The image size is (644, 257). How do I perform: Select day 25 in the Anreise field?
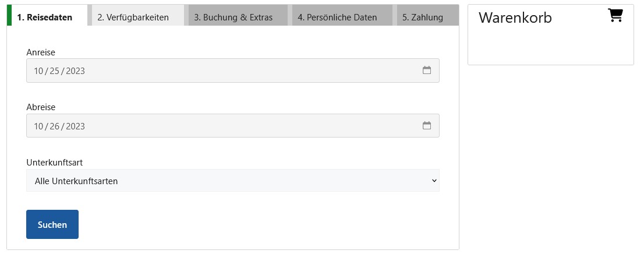click(x=56, y=71)
